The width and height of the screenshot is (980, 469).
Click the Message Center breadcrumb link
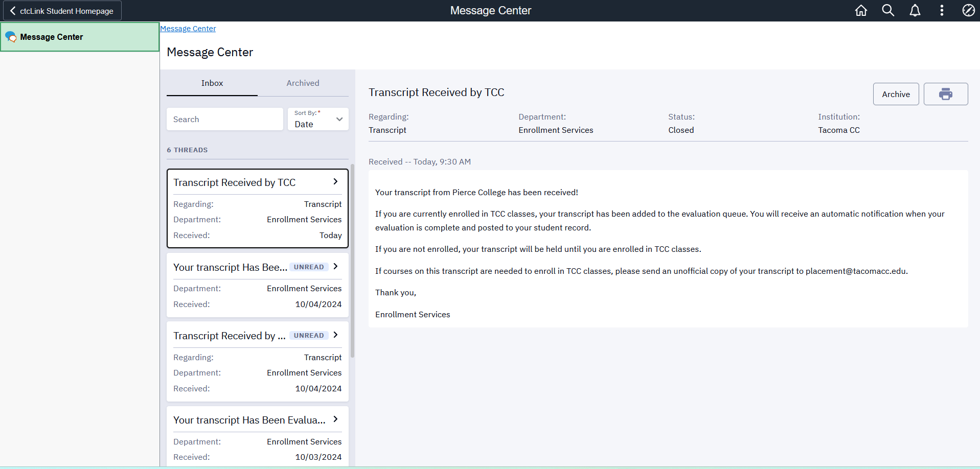click(188, 29)
